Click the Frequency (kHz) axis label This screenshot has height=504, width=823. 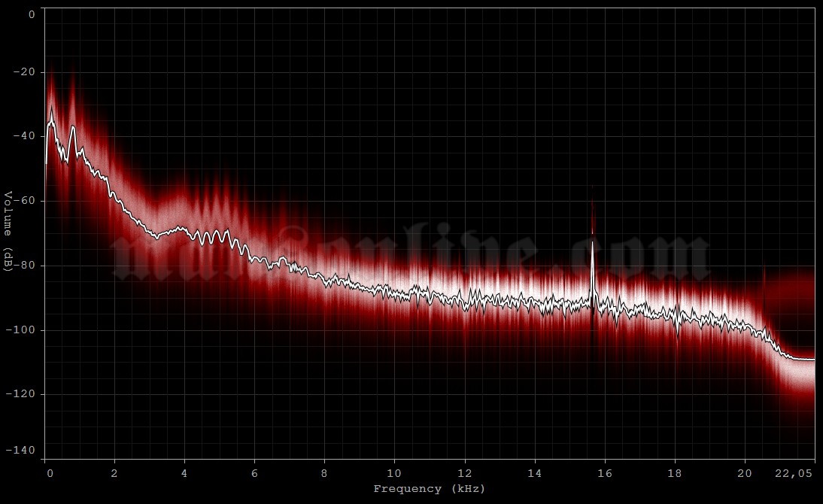(x=430, y=488)
